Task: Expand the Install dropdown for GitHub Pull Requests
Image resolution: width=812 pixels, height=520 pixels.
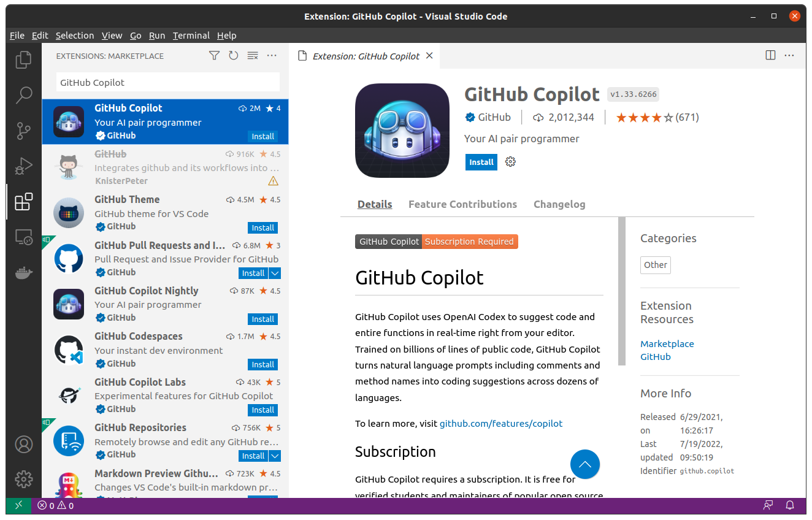Action: coord(274,273)
